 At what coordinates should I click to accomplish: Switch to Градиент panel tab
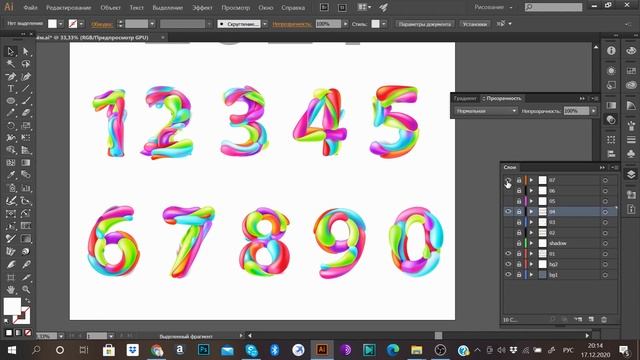[465, 98]
